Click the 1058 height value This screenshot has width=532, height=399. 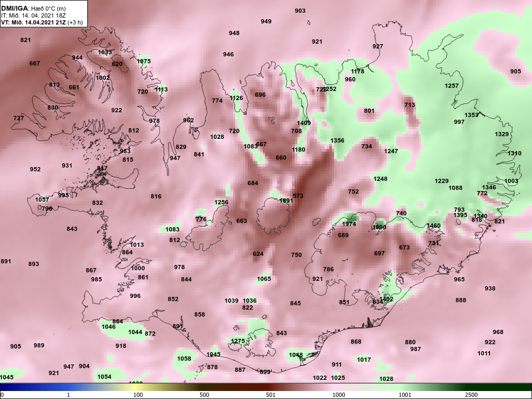click(184, 359)
